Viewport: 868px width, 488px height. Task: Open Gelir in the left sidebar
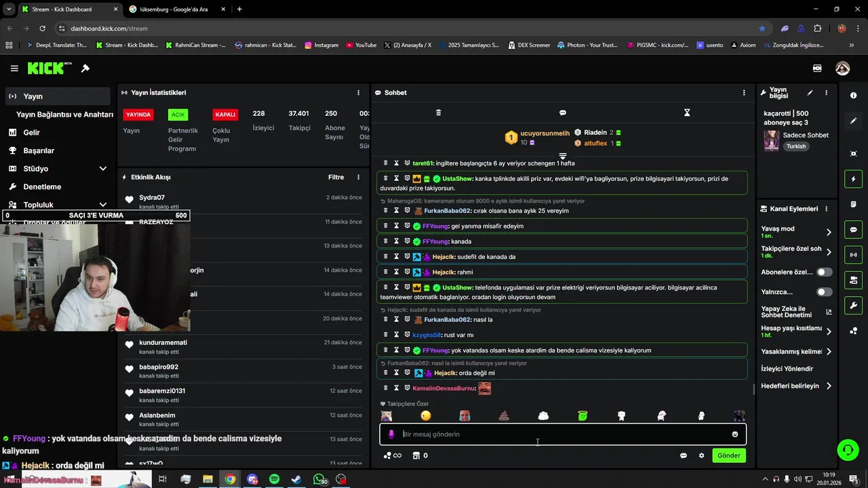pos(31,133)
